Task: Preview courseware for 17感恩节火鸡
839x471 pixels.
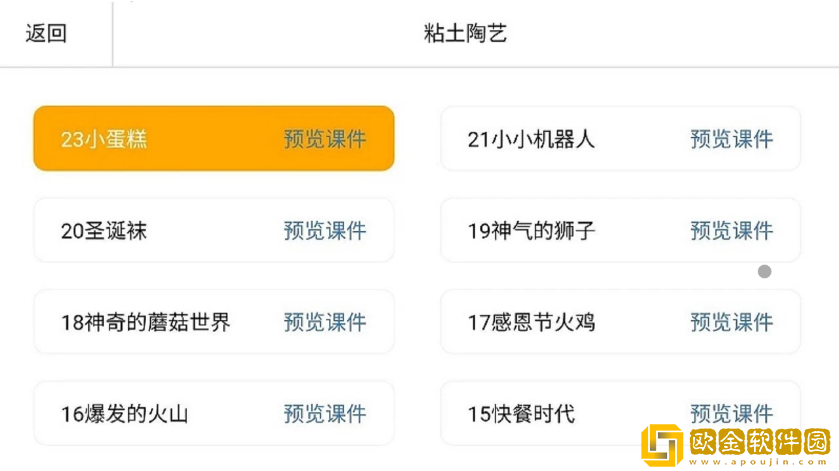Action: coord(731,322)
